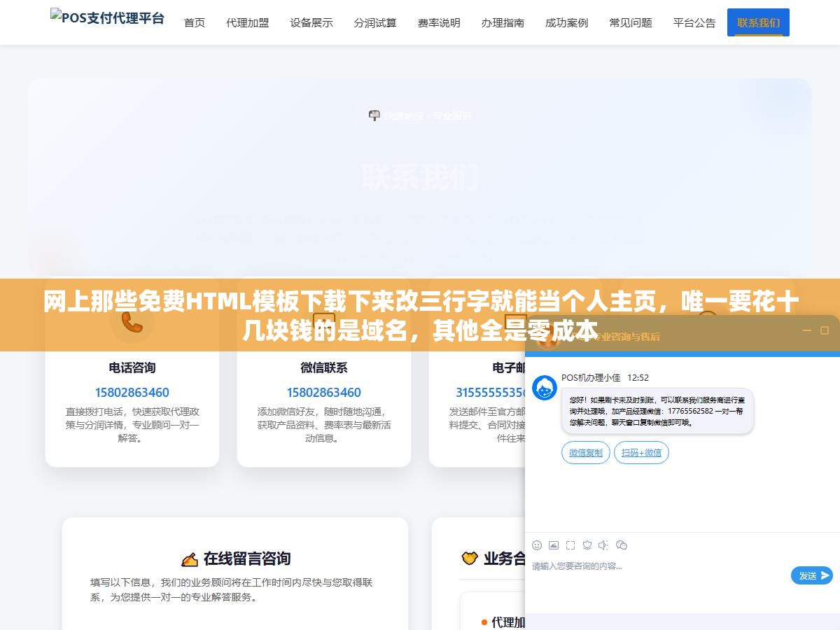840x630 pixels.
Task: Click the 联系我们 button in header
Action: 758,22
